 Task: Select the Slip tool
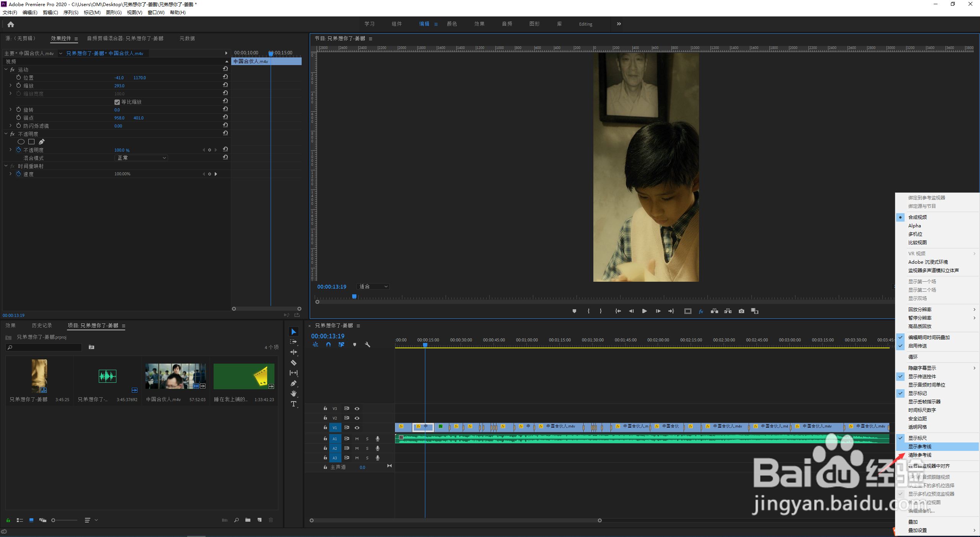(294, 373)
